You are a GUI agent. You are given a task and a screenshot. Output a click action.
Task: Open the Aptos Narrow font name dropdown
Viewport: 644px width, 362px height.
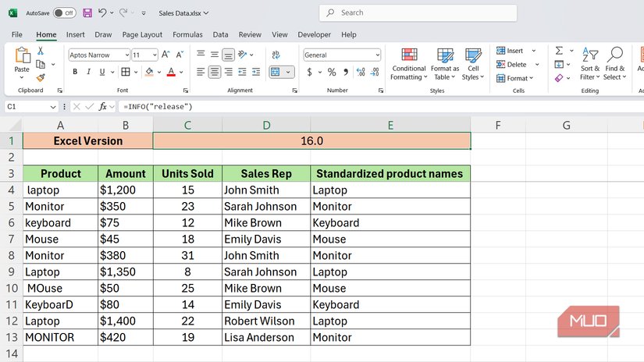[126, 55]
